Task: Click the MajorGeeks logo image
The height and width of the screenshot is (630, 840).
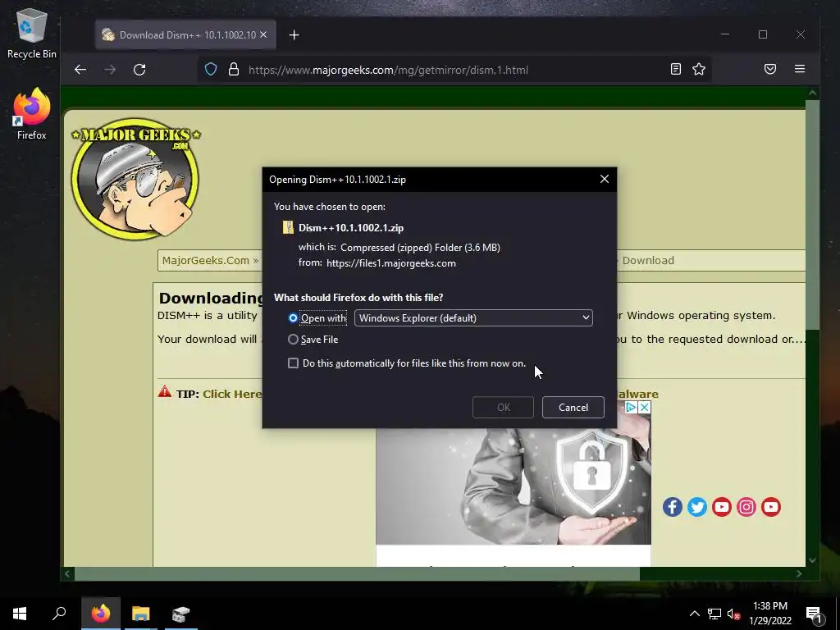Action: point(136,178)
